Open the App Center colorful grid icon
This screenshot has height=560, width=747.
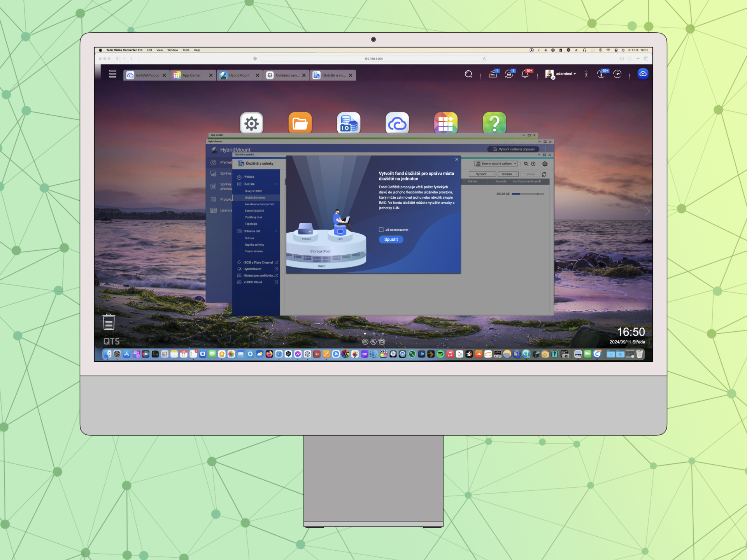coord(445,123)
